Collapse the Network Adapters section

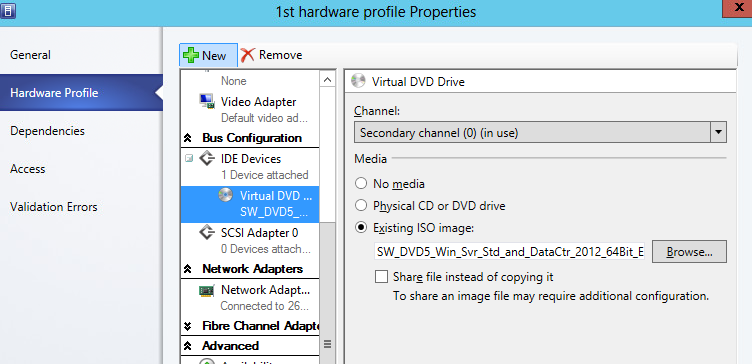pos(188,269)
